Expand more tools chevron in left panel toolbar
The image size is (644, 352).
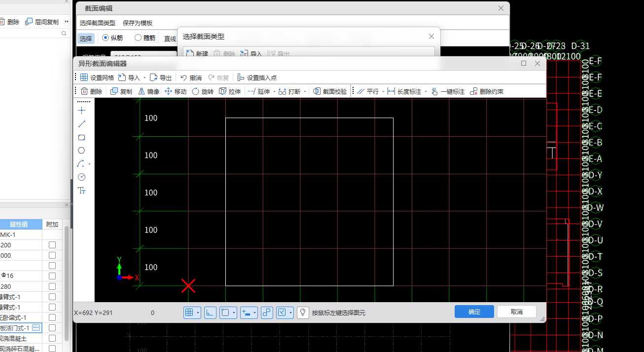point(67,22)
